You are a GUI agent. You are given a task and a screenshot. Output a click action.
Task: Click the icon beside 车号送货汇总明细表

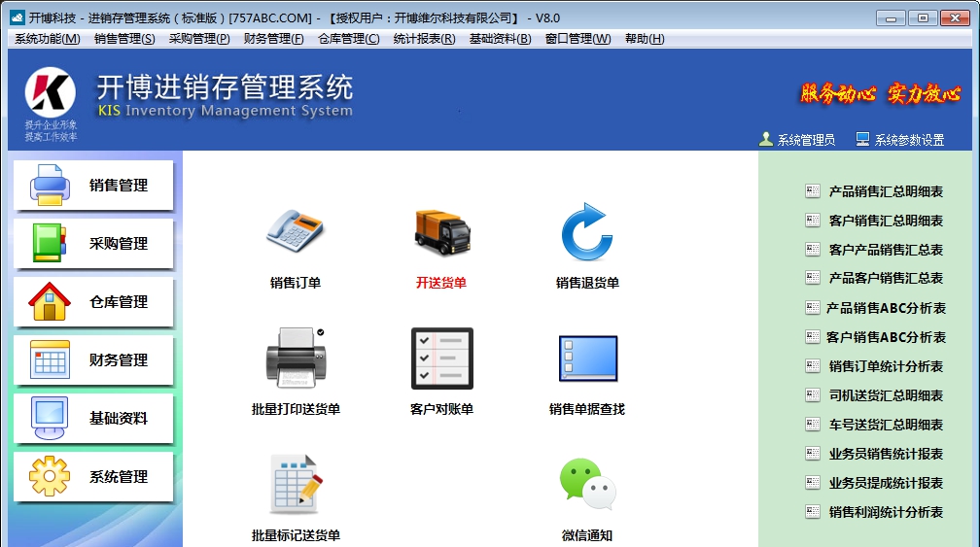coord(813,425)
